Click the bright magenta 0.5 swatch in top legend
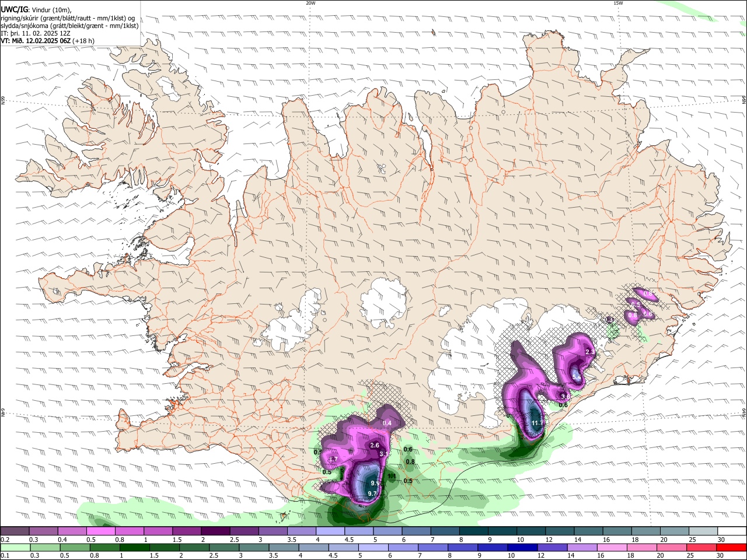The image size is (747, 560). (x=100, y=531)
